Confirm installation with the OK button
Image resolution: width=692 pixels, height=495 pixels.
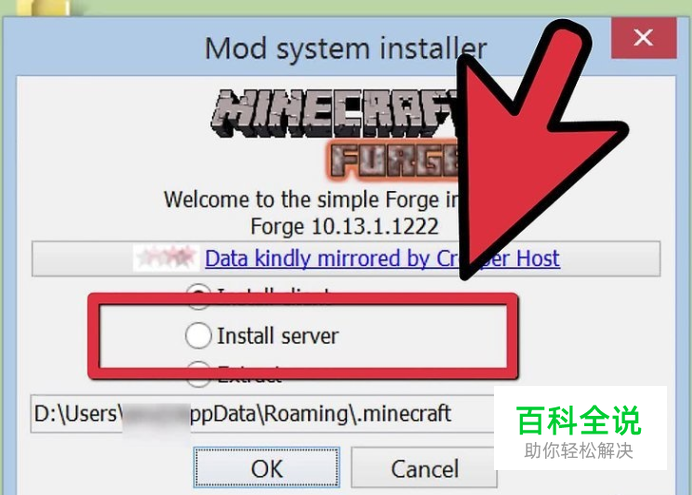[267, 468]
